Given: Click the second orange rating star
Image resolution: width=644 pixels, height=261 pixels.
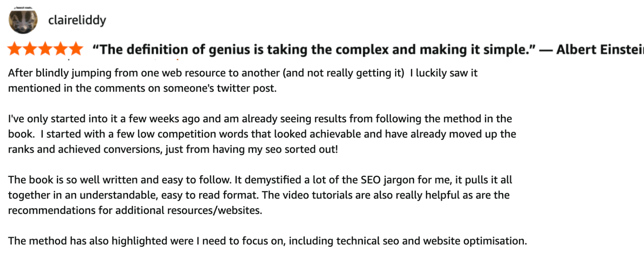Looking at the screenshot, I should click(x=30, y=49).
